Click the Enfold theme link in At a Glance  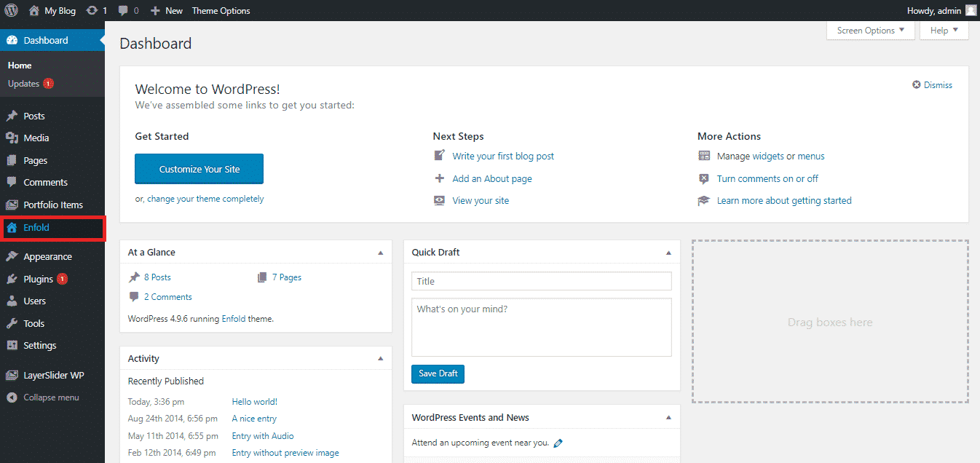(x=234, y=319)
